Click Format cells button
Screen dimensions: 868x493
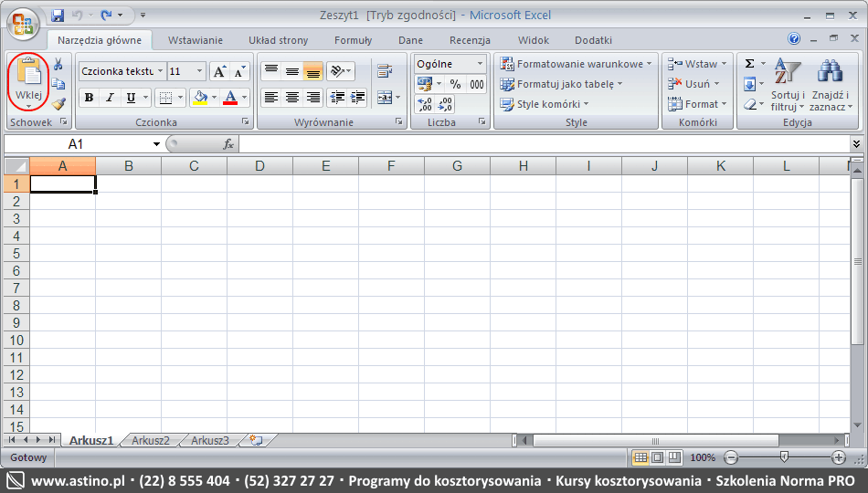pos(697,104)
